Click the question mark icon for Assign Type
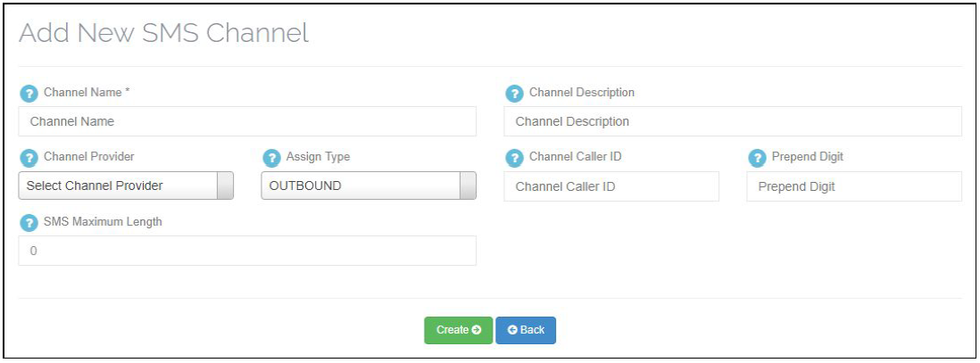 pyautogui.click(x=270, y=157)
